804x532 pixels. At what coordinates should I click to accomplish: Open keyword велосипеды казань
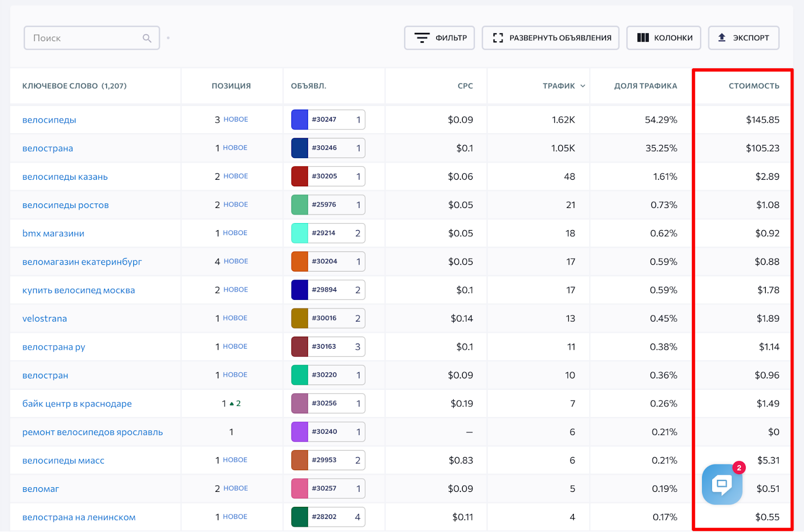(x=65, y=177)
